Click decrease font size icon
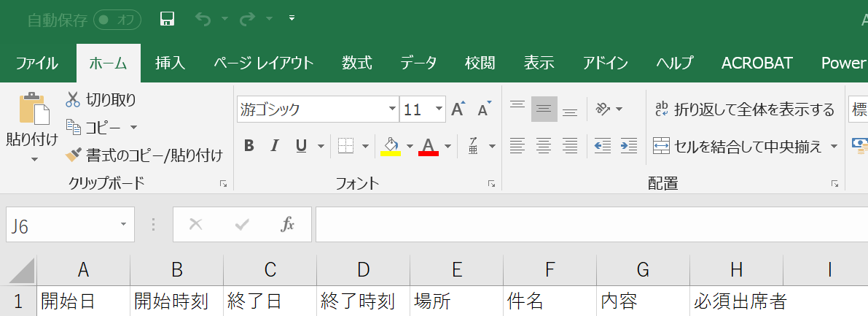The height and width of the screenshot is (316, 868). click(485, 109)
